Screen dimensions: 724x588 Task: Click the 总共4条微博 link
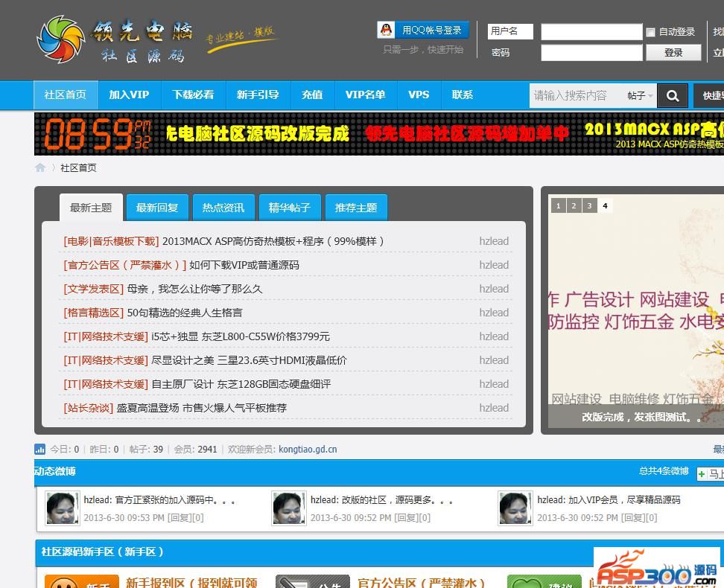pos(664,471)
